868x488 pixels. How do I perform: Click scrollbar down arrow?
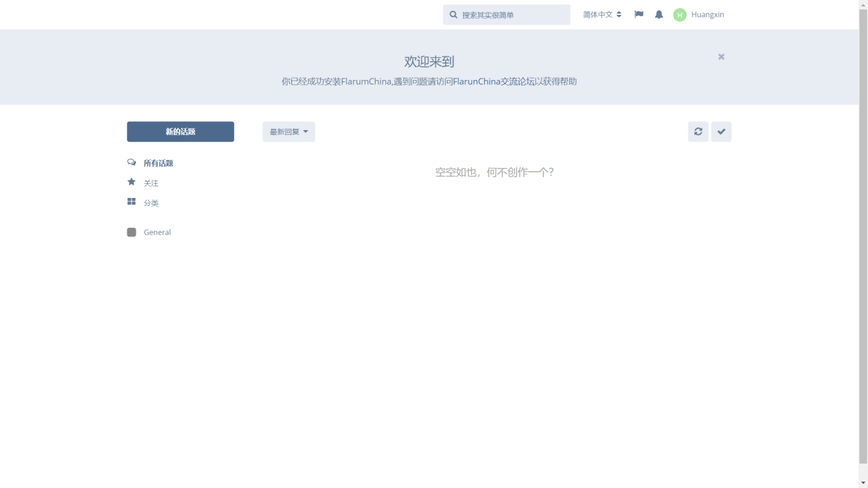[x=863, y=483]
